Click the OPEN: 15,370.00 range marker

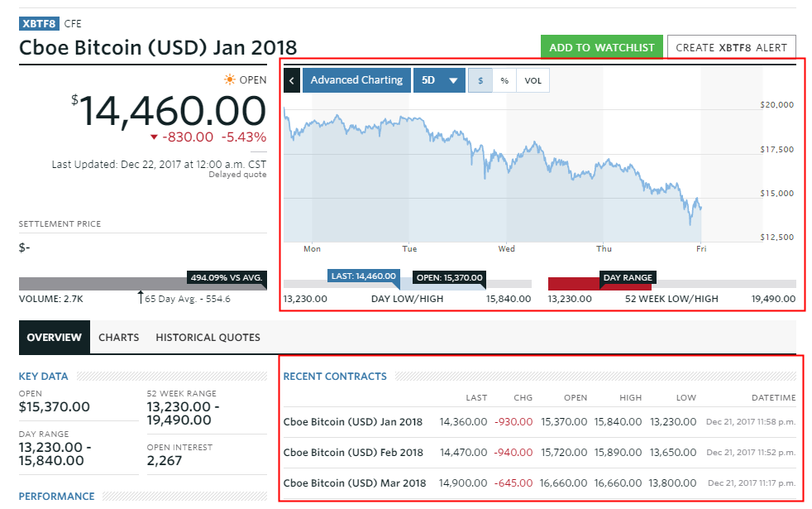(x=449, y=278)
